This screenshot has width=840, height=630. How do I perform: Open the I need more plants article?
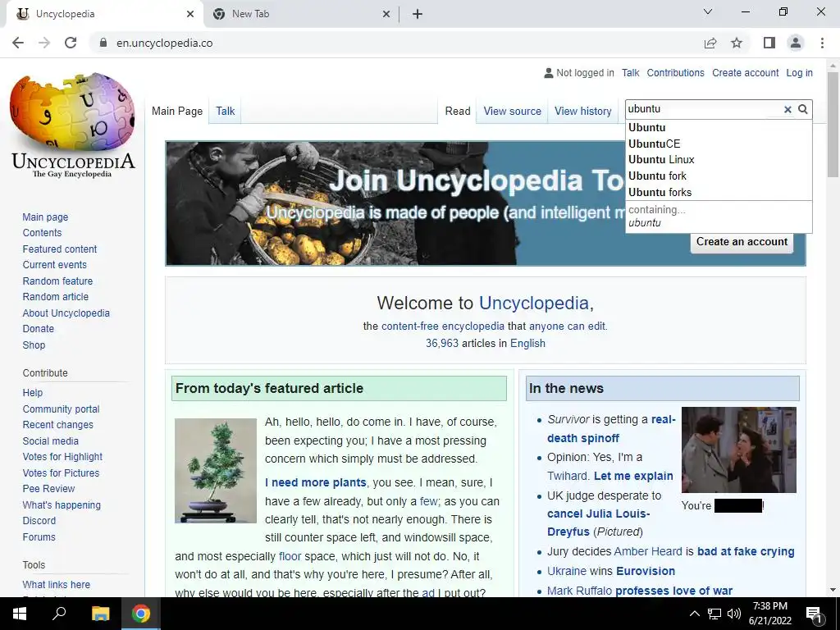[316, 482]
